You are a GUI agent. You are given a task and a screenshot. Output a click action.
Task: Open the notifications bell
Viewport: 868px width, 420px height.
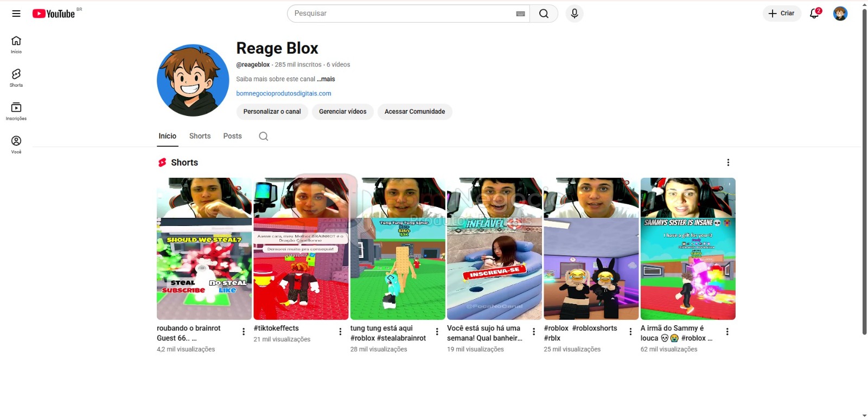pos(814,14)
